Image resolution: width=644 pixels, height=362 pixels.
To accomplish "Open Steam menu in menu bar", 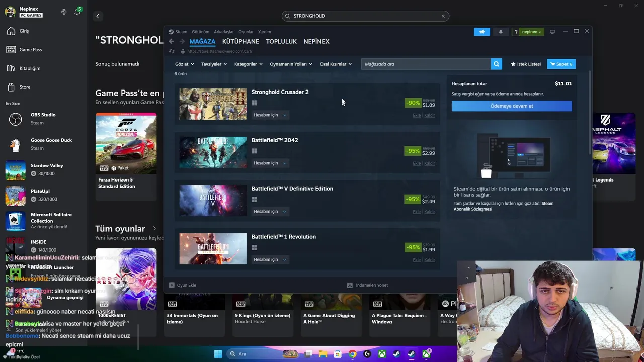I will 181,32.
